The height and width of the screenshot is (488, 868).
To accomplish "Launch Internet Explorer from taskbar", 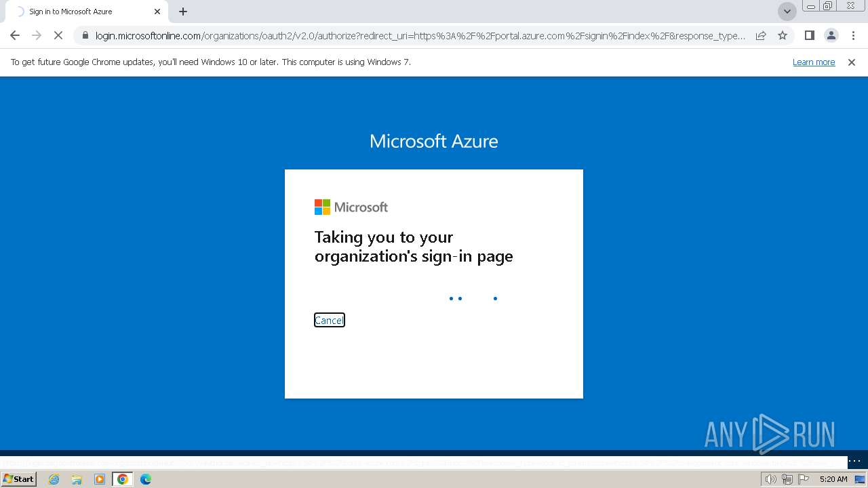I will [x=54, y=479].
